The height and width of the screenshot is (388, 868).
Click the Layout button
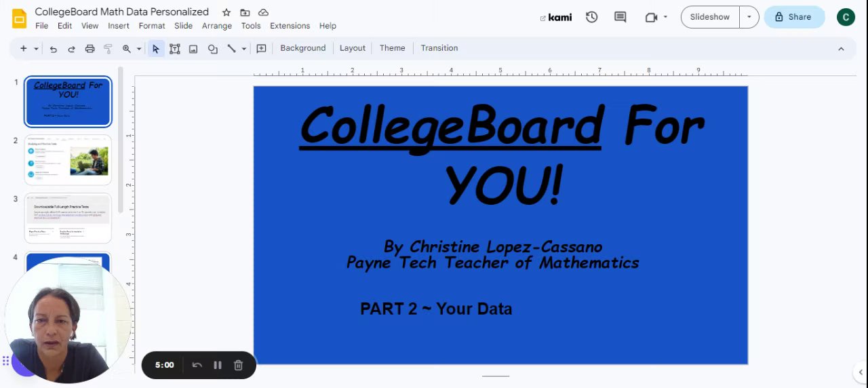point(353,48)
